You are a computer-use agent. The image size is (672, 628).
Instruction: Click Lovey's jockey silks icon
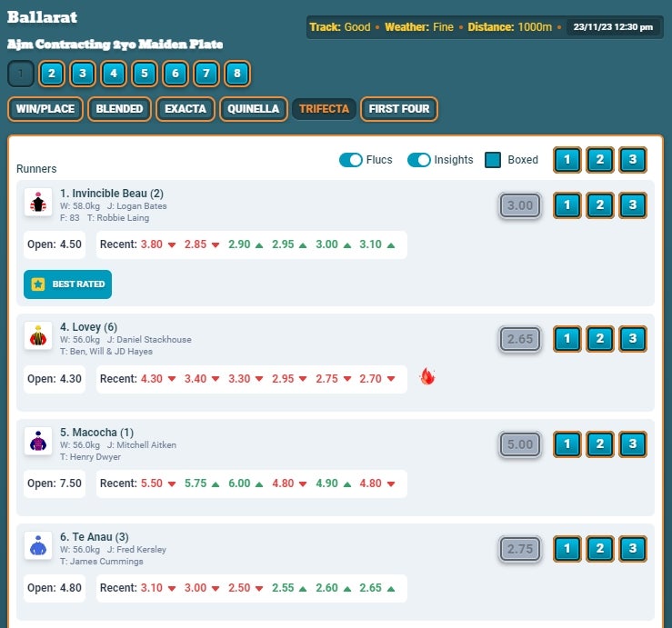pyautogui.click(x=38, y=336)
